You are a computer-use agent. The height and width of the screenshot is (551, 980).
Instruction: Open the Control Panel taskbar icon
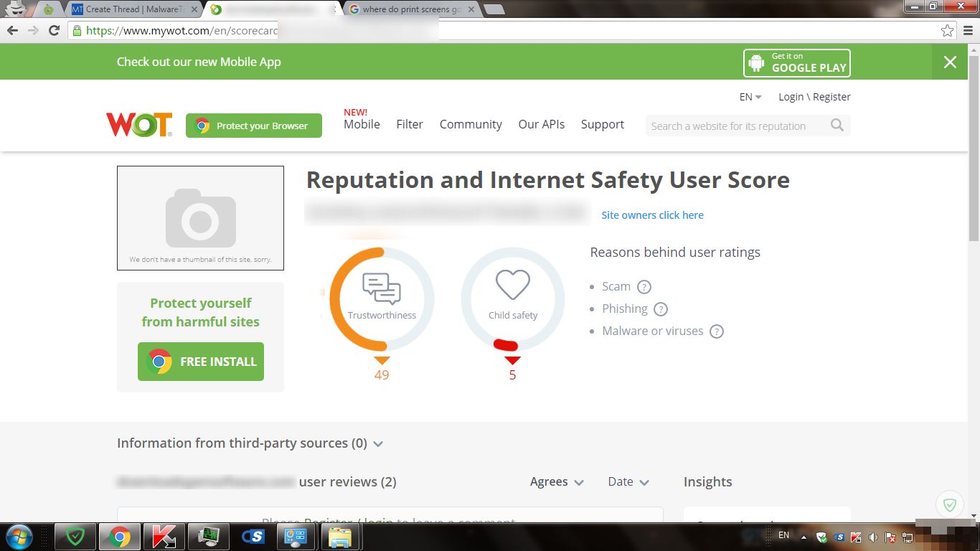click(295, 537)
